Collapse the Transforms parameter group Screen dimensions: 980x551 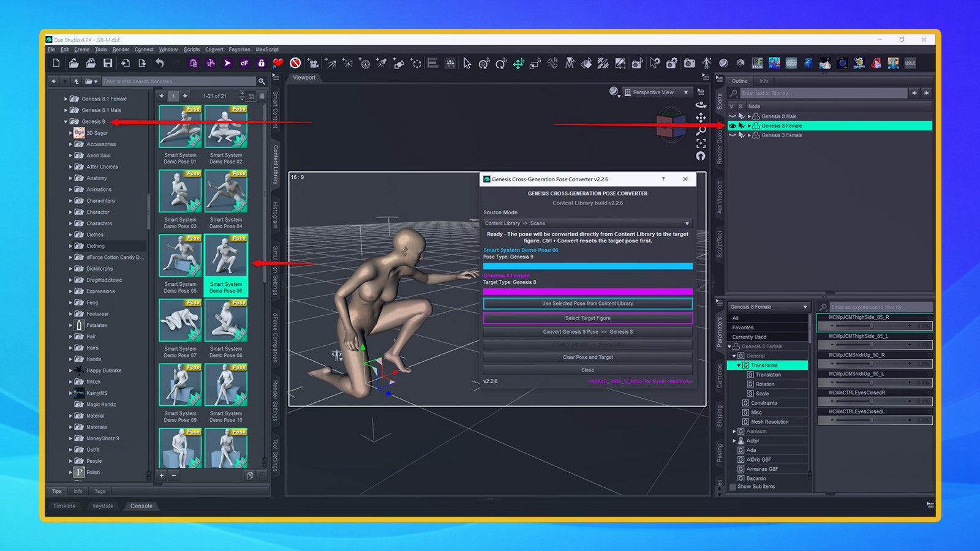pos(739,365)
